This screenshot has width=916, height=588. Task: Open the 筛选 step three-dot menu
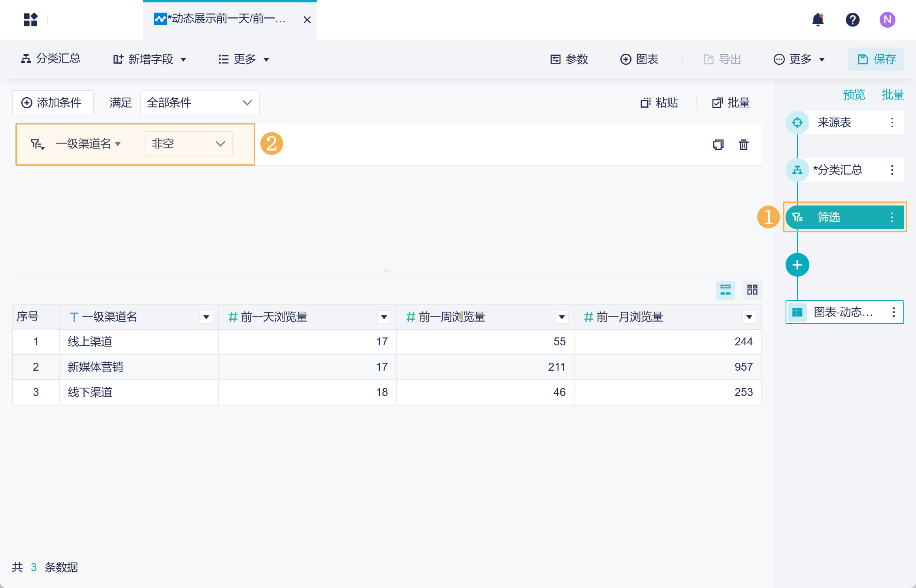pyautogui.click(x=892, y=217)
